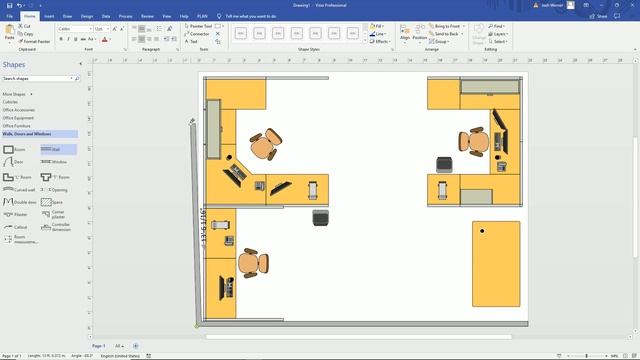Toggle Underline formatting

76,39
